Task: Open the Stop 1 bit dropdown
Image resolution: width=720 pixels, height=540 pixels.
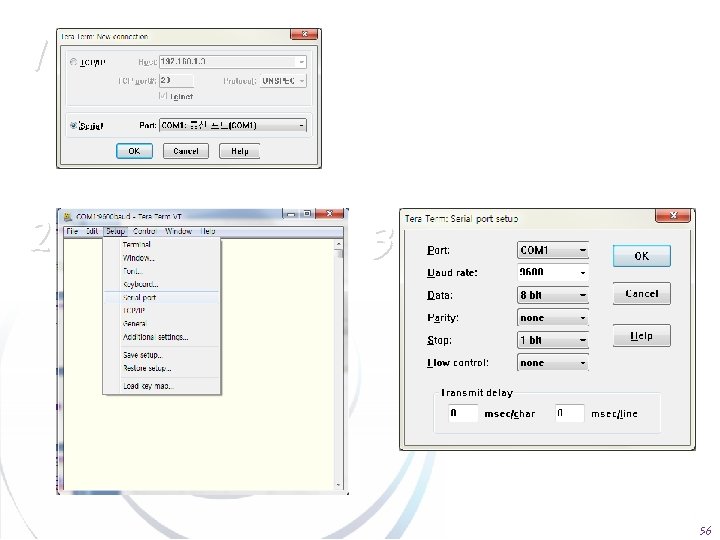Action: click(x=553, y=340)
